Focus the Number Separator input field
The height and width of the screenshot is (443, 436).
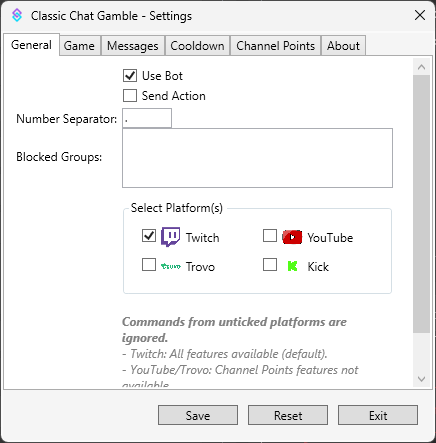[147, 118]
